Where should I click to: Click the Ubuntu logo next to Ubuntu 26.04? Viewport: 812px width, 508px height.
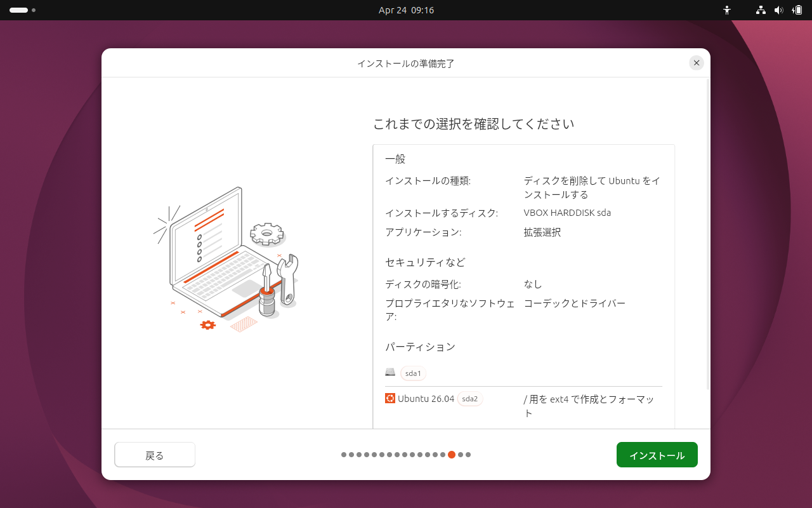coord(390,398)
